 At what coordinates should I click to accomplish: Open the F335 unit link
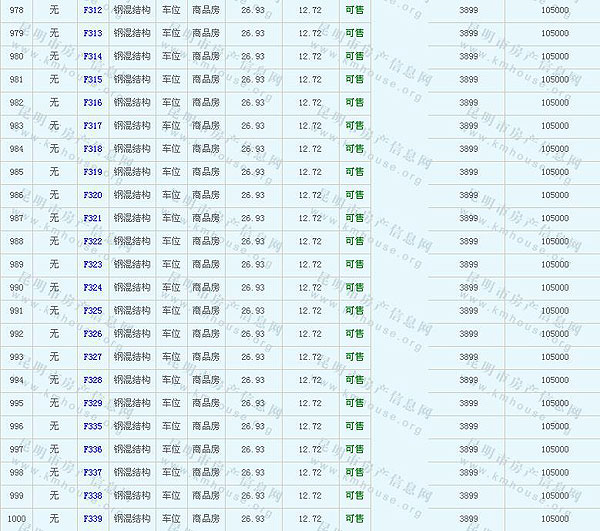coord(93,426)
